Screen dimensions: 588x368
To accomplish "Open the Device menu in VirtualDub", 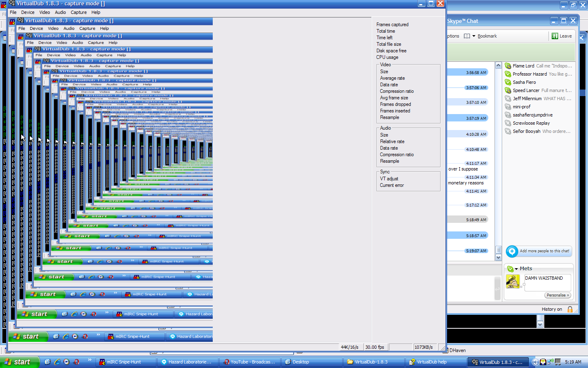I will pyautogui.click(x=28, y=12).
